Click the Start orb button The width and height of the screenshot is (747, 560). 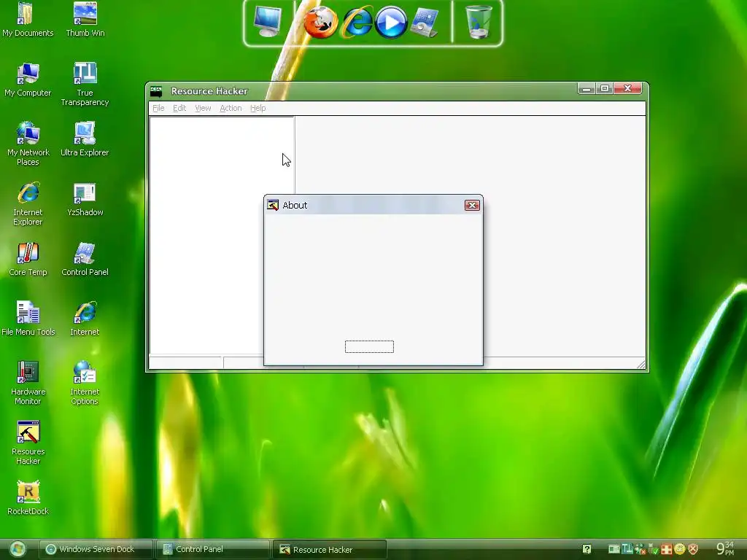coord(18,549)
